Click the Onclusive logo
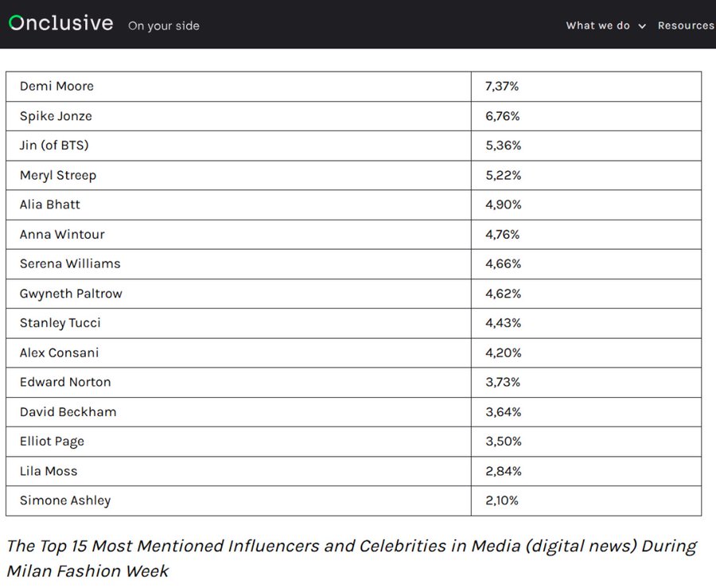Screen dimensions: 716x588 (x=61, y=23)
